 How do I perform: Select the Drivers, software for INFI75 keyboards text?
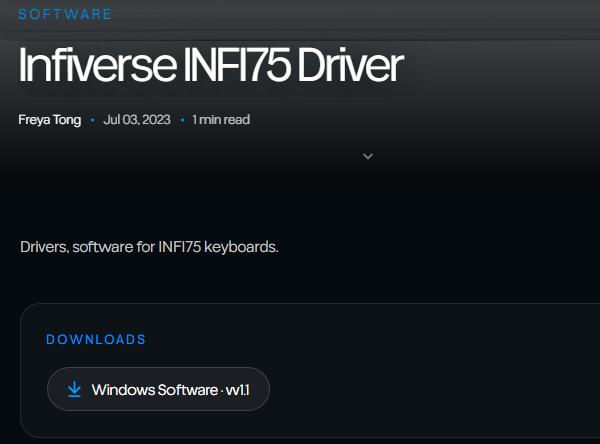coord(149,247)
